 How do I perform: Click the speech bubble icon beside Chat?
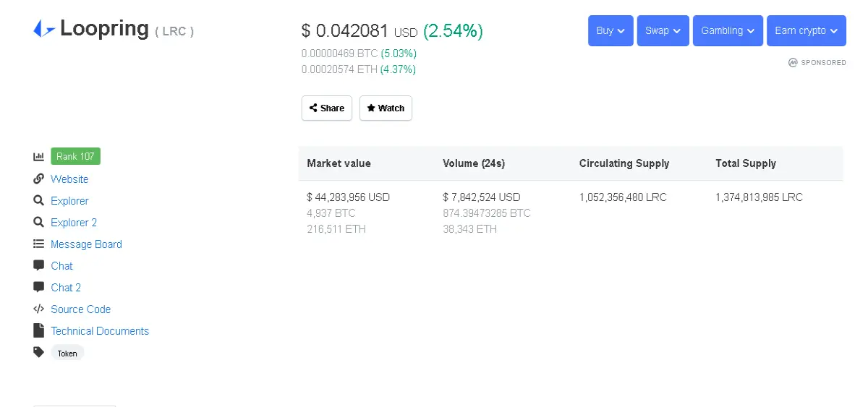39,265
